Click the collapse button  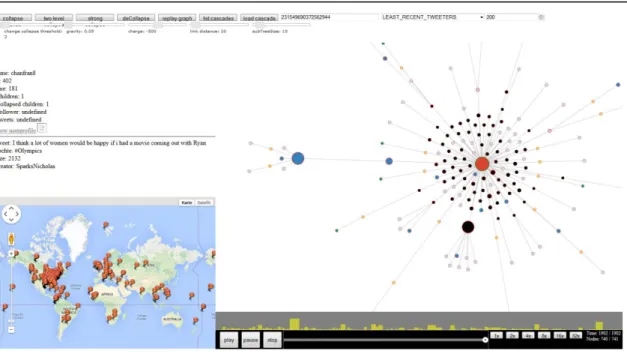point(15,18)
